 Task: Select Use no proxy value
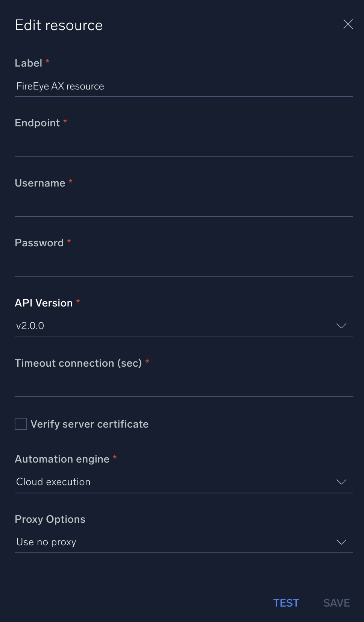pos(46,542)
